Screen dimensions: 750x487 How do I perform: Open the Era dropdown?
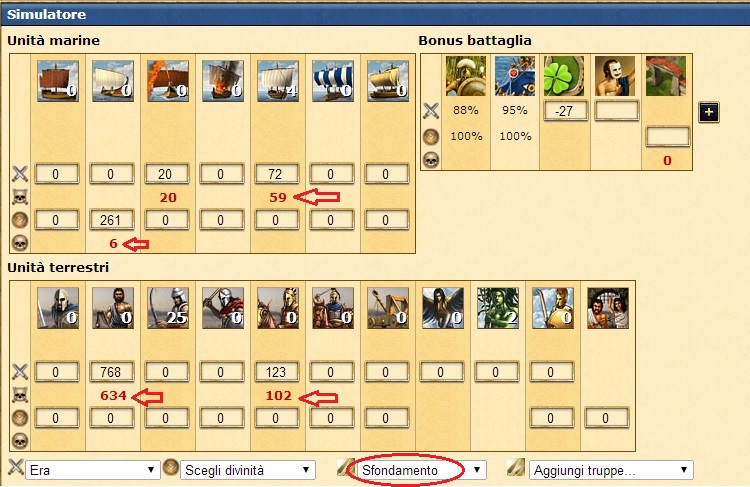[x=92, y=470]
